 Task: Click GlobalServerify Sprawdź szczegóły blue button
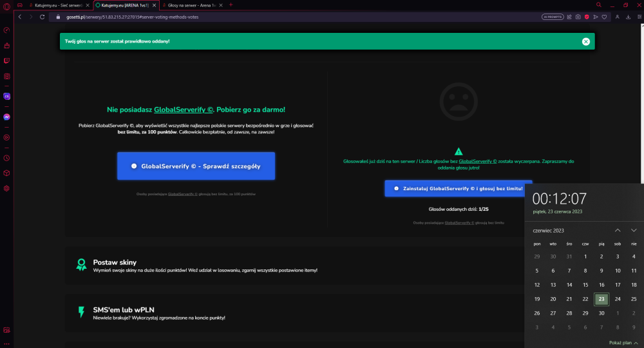pyautogui.click(x=196, y=166)
